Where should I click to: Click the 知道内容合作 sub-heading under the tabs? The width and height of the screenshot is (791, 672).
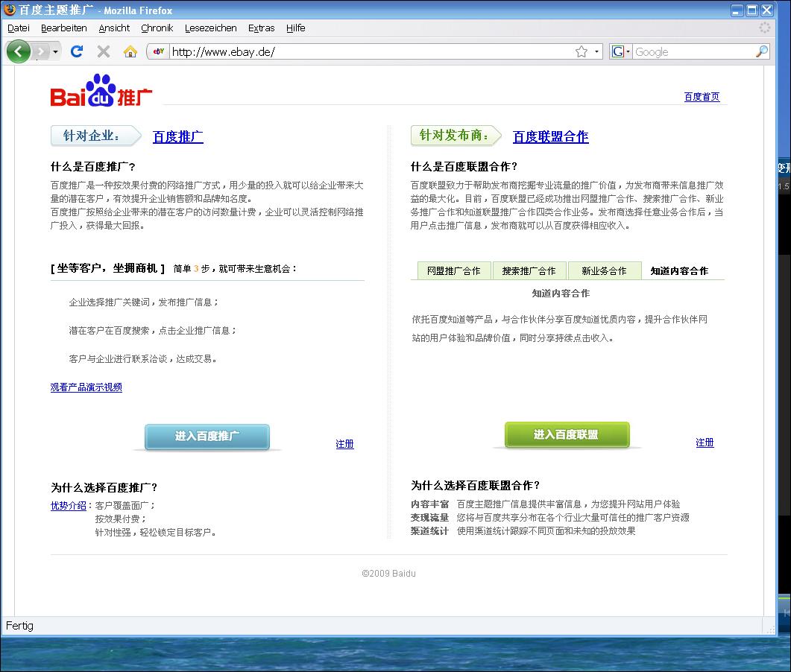pyautogui.click(x=561, y=294)
